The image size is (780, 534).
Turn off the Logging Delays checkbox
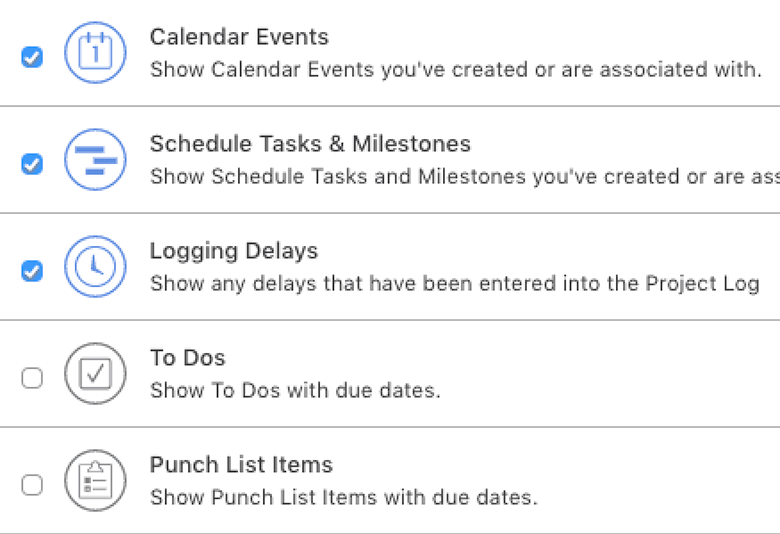[x=32, y=271]
